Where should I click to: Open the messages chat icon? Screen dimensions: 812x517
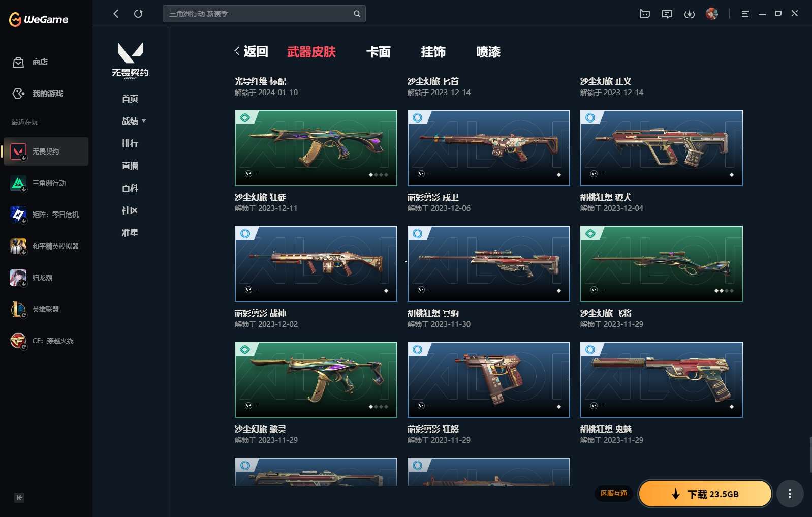(667, 14)
